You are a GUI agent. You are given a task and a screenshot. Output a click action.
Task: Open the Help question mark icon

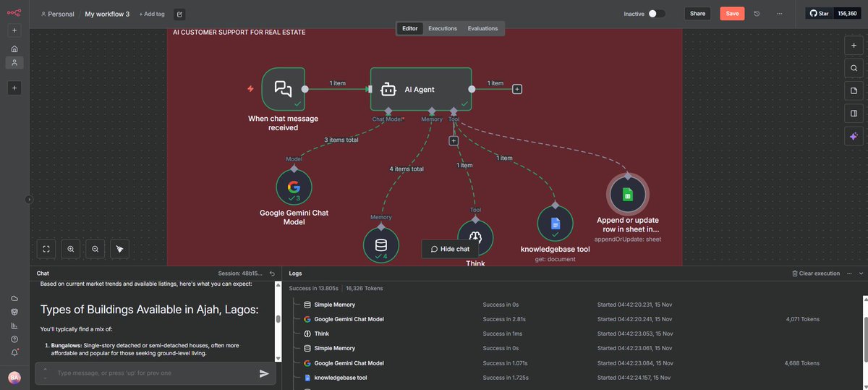pyautogui.click(x=14, y=339)
